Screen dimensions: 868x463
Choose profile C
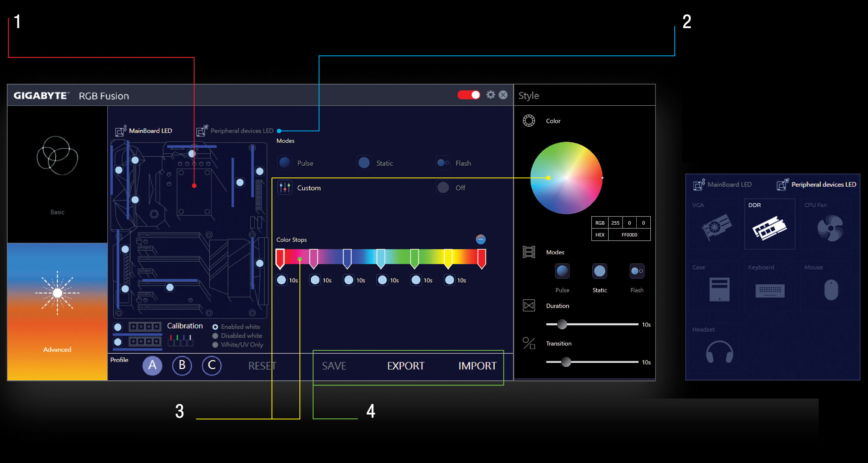click(212, 366)
